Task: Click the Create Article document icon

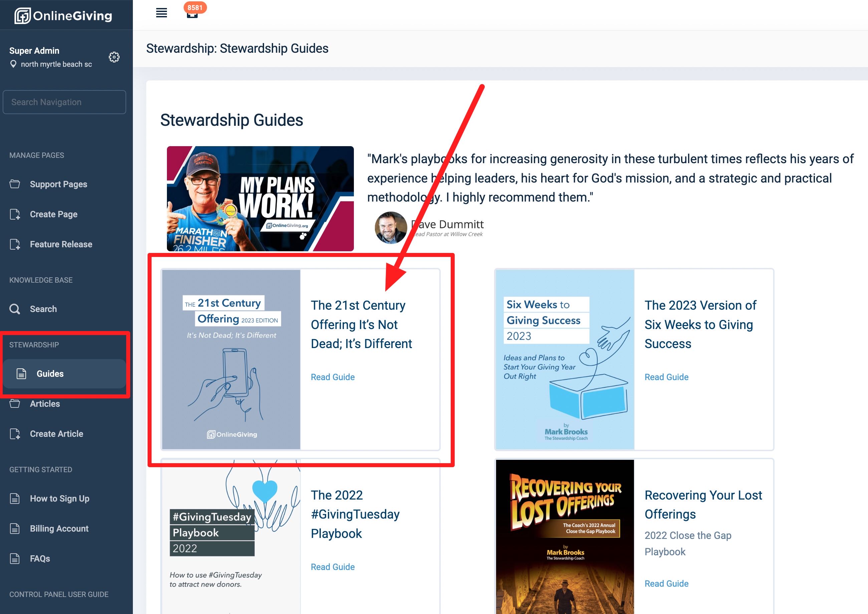Action: (15, 434)
